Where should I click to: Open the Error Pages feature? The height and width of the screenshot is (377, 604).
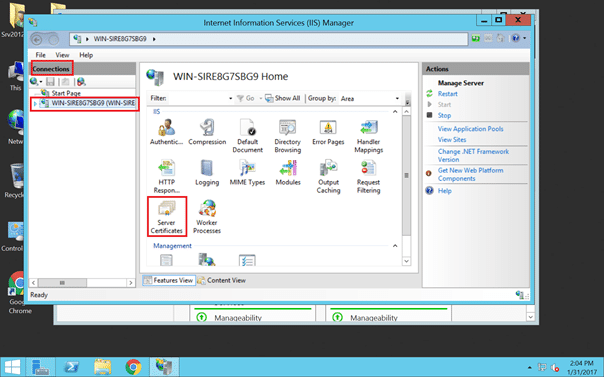coord(328,132)
